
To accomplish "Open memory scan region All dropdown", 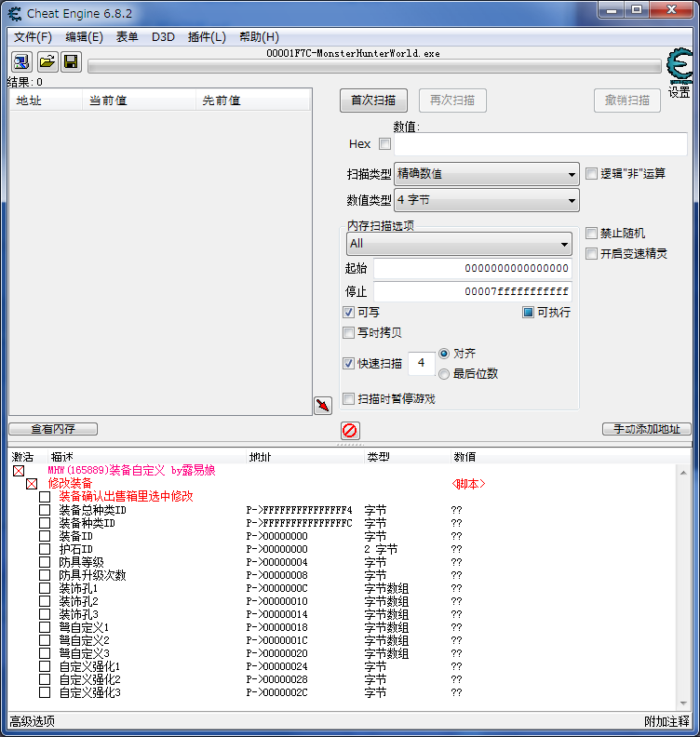I will point(459,244).
